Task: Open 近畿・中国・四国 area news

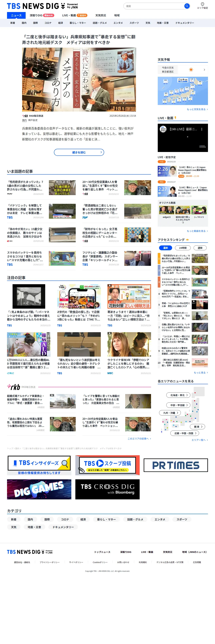Action: [185, 433]
